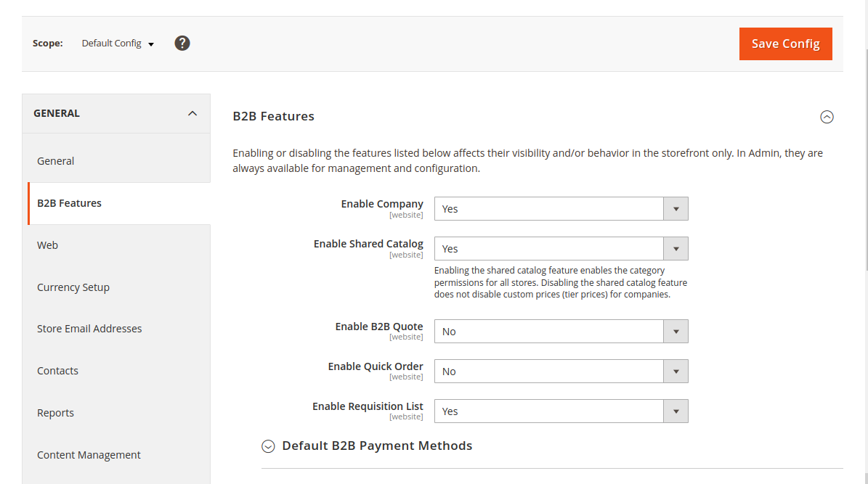
Task: Open the Enable Shared Catalog dropdown
Action: tap(561, 249)
